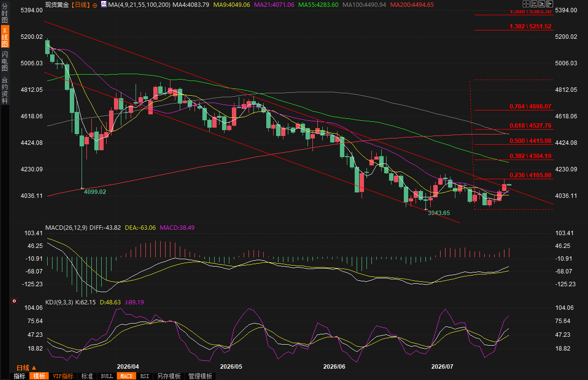Click the red dot marker beside KDJ panel
Screen dimensions: 588x380
tap(14, 301)
